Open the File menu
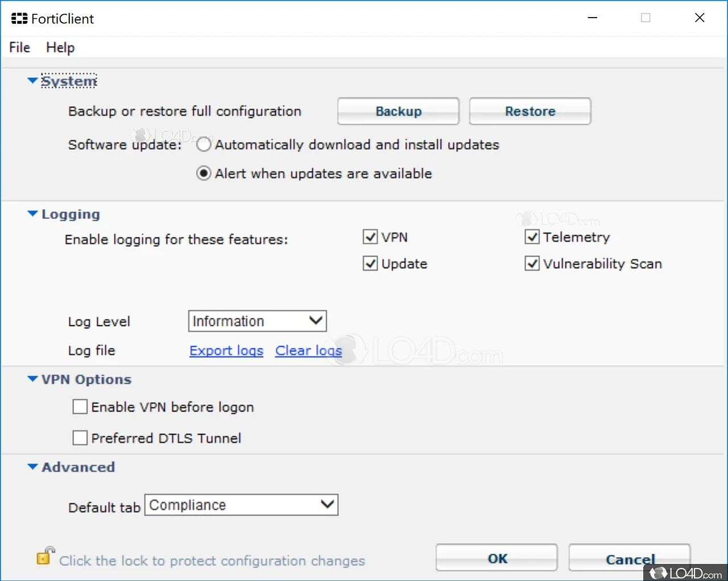 [x=19, y=47]
